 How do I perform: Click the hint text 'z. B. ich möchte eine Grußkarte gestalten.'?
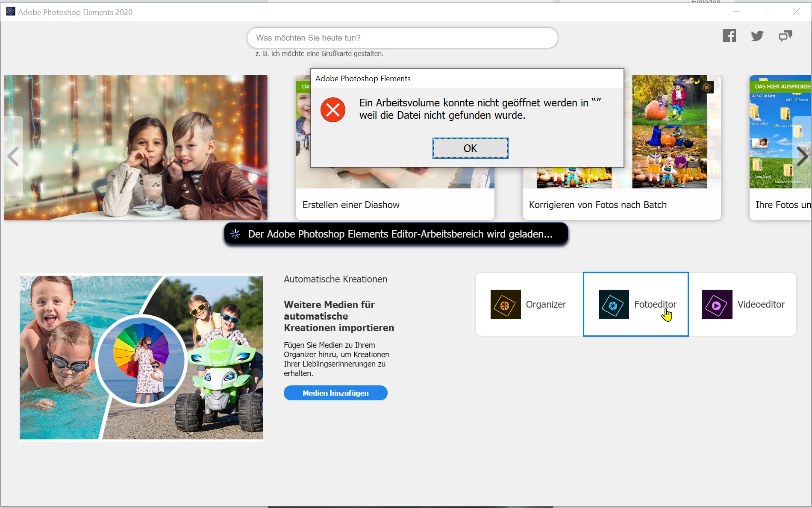point(319,54)
